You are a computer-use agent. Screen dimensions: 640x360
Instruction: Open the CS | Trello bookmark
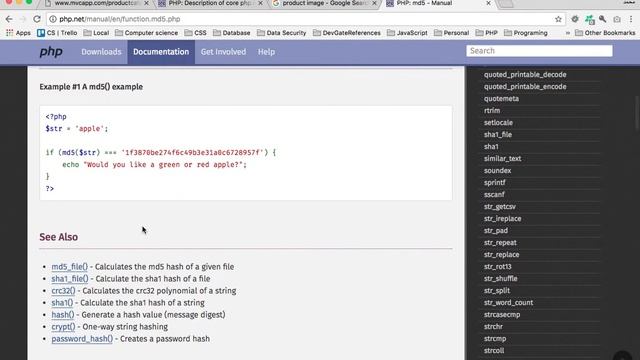[x=57, y=33]
